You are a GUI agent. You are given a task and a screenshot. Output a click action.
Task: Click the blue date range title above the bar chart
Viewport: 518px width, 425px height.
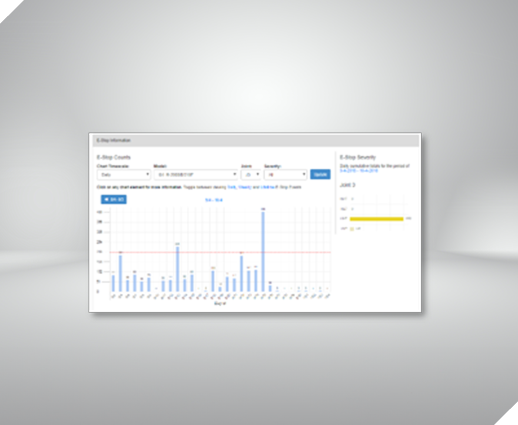pyautogui.click(x=214, y=200)
